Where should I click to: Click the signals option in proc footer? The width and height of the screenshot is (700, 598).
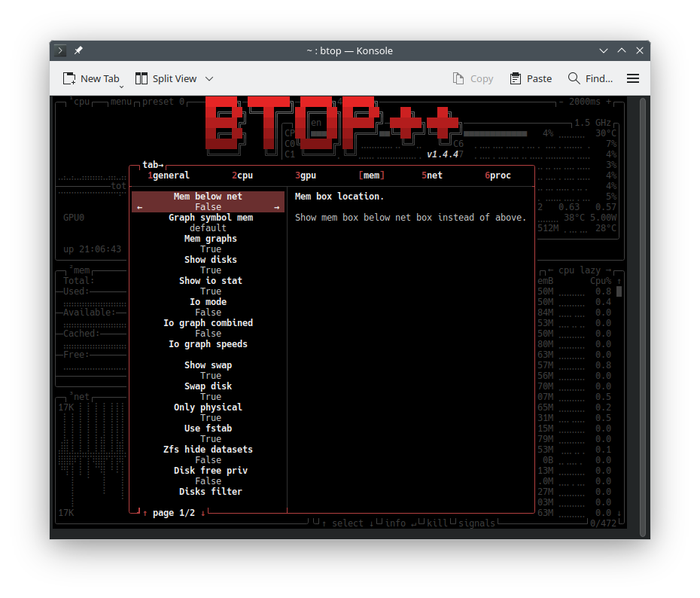click(x=476, y=523)
